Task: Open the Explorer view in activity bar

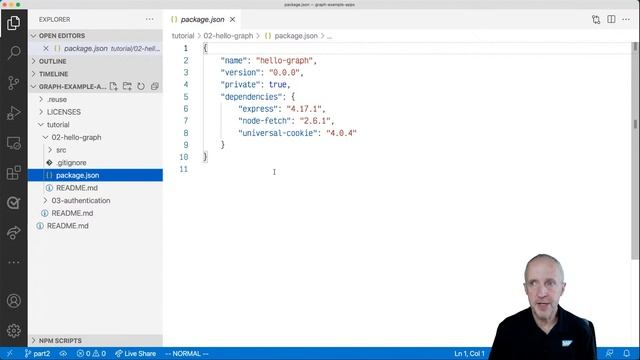Action: 13,23
